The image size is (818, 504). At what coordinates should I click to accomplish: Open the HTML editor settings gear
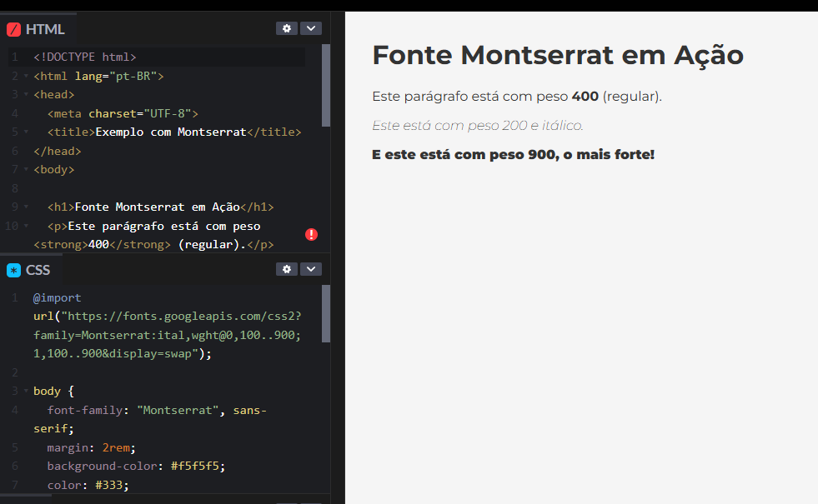[x=286, y=28]
